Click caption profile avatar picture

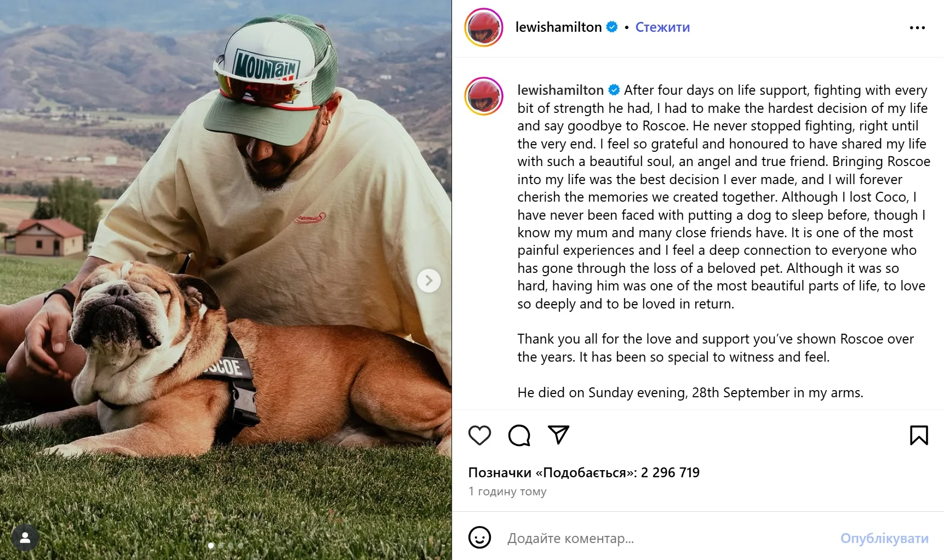[x=483, y=96]
